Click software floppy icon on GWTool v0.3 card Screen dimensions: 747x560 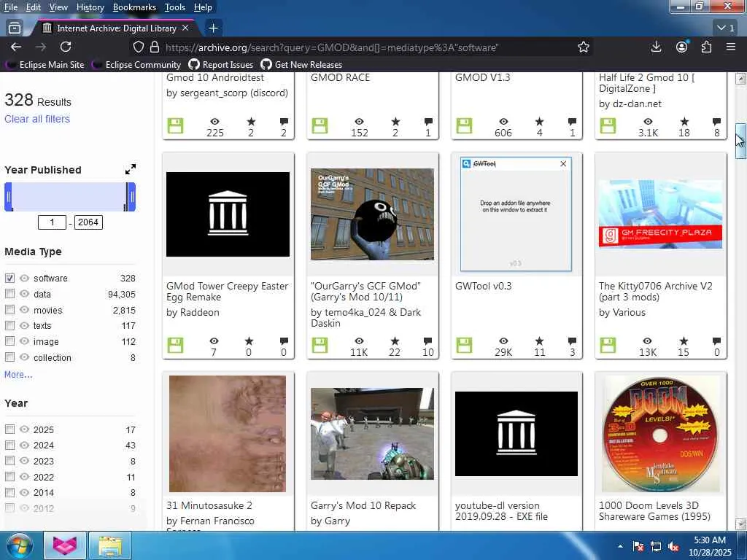tap(464, 345)
